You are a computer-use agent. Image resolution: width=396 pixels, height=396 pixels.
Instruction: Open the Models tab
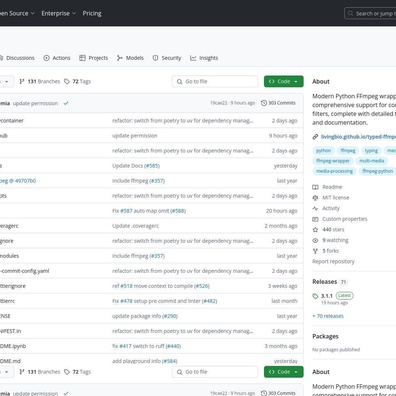tap(130, 58)
